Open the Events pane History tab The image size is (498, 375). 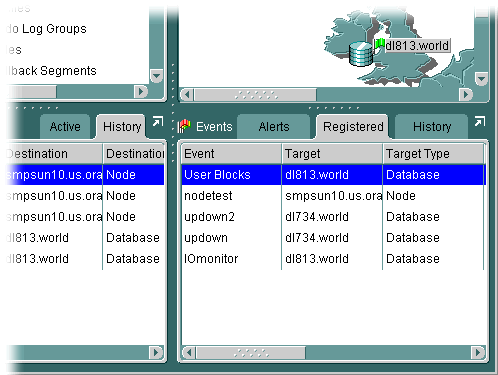point(432,127)
